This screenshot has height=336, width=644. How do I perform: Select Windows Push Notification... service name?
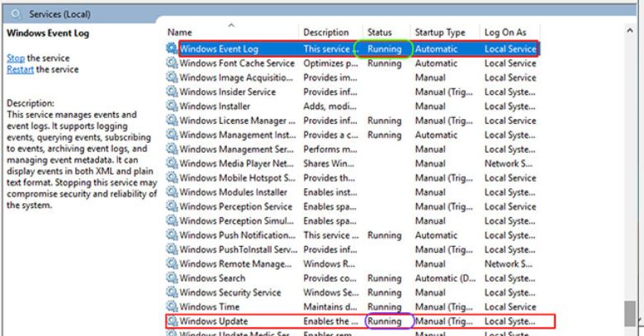click(x=238, y=235)
